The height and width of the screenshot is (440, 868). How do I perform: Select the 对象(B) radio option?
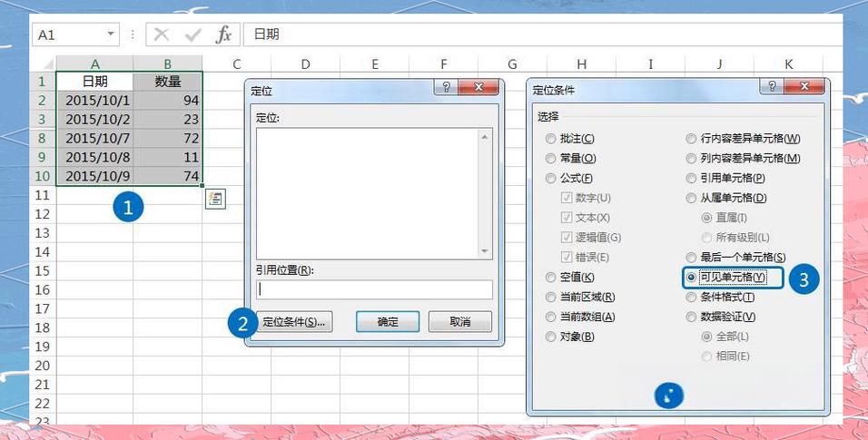tap(570, 337)
